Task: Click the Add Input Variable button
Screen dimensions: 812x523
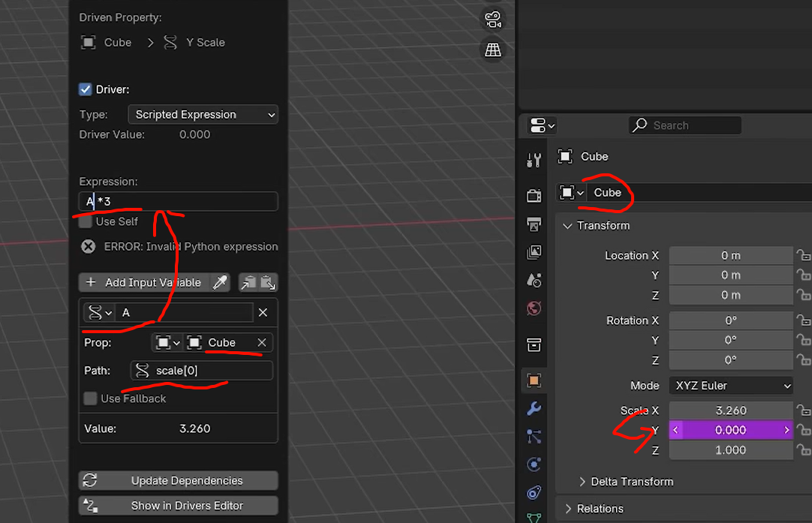Action: coord(145,282)
